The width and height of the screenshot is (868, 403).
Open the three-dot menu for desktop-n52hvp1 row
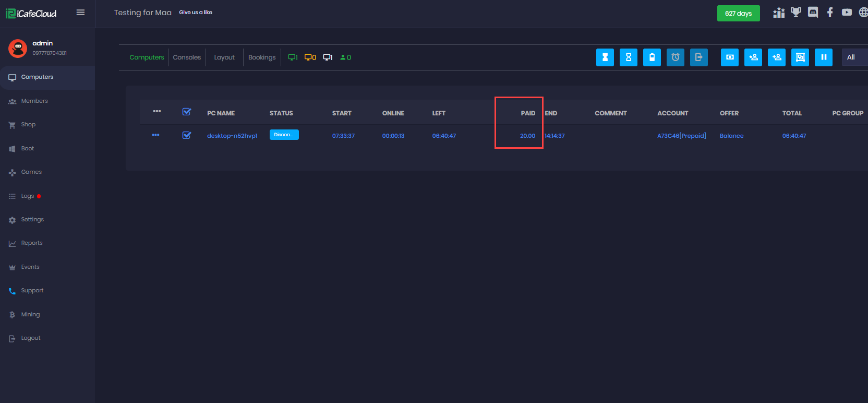tap(155, 135)
